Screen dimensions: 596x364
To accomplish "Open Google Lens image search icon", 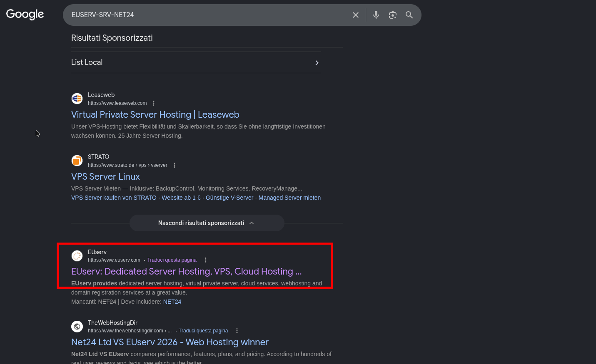I will pos(393,15).
